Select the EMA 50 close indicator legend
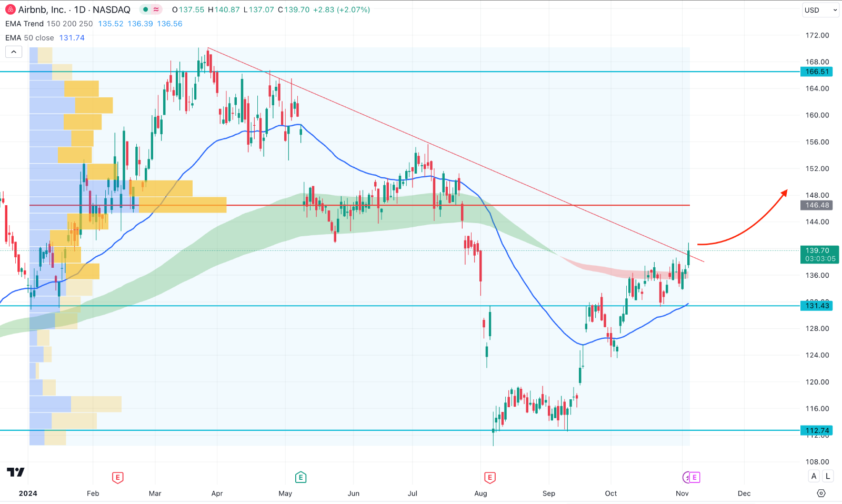 (x=29, y=38)
